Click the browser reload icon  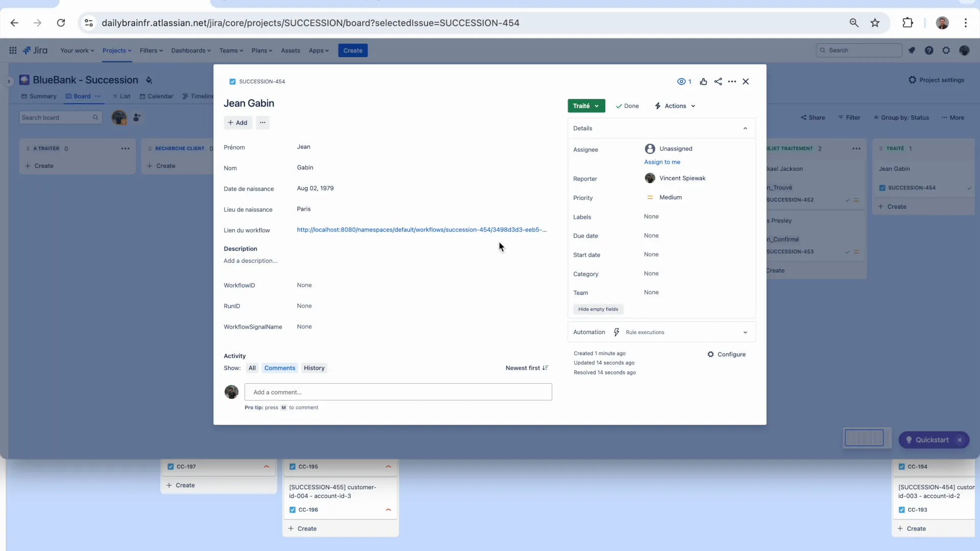(61, 23)
